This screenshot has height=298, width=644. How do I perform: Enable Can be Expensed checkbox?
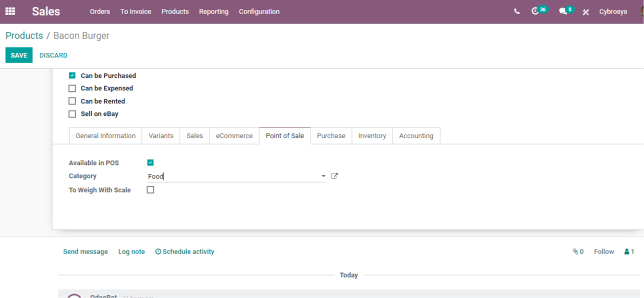(72, 88)
